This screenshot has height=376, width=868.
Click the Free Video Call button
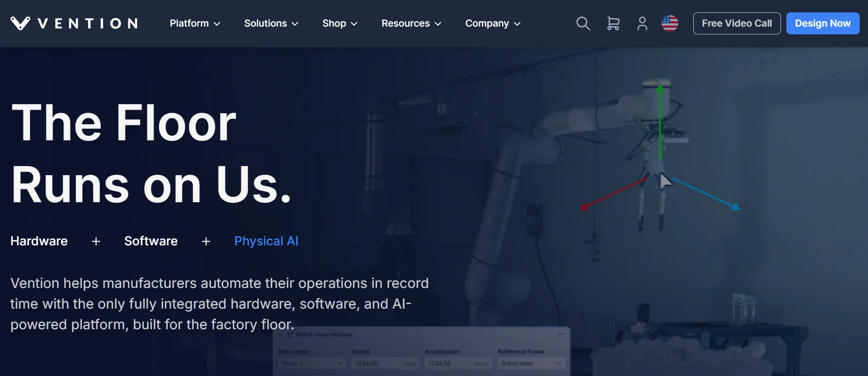[x=737, y=23]
